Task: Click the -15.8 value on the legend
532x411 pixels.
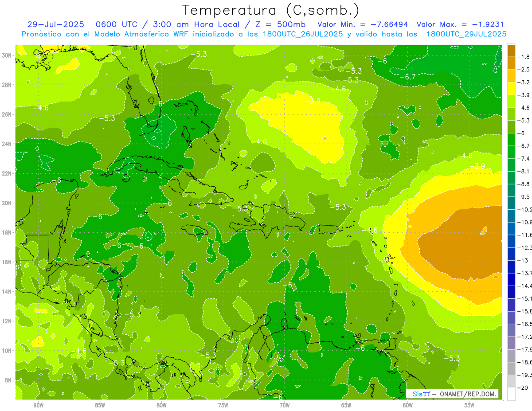Action: pos(524,311)
